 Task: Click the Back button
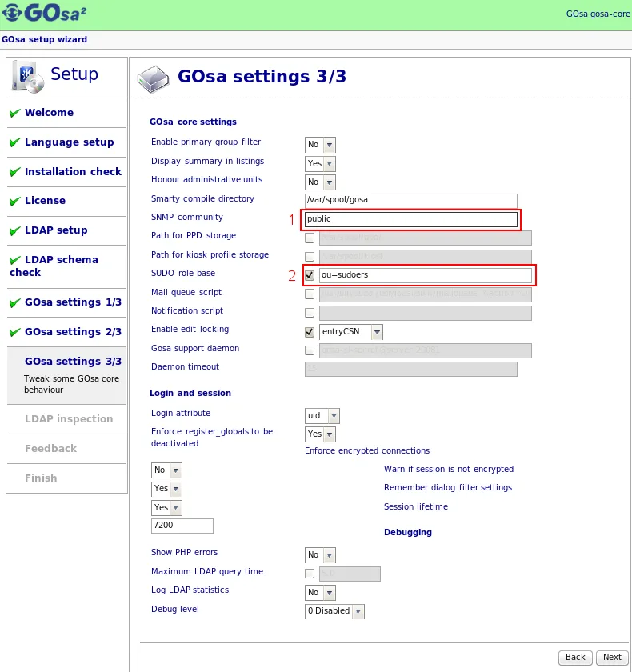(x=575, y=658)
